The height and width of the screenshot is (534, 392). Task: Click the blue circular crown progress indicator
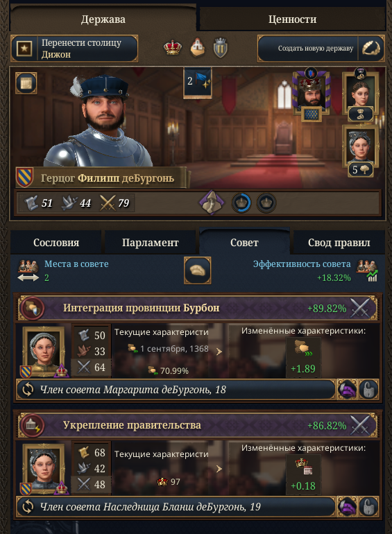click(x=241, y=203)
